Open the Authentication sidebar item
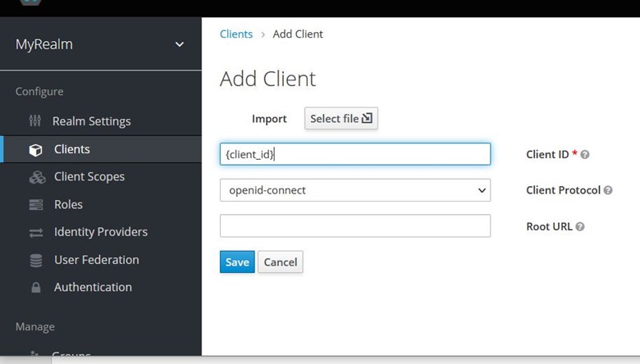This screenshot has width=640, height=364. 93,287
